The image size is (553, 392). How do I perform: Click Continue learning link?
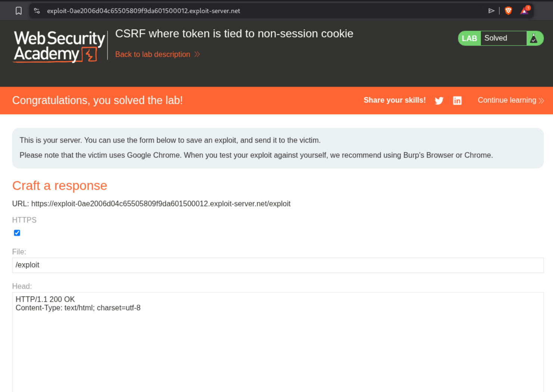tap(507, 100)
